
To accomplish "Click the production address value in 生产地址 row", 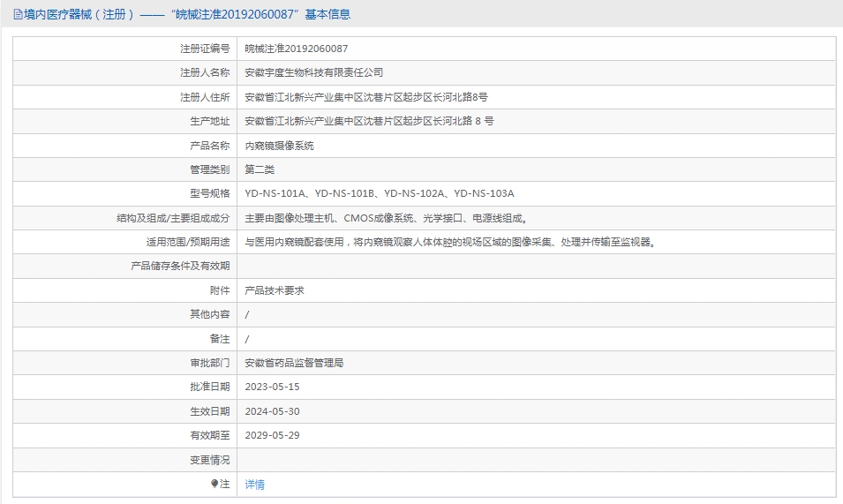I will (369, 122).
